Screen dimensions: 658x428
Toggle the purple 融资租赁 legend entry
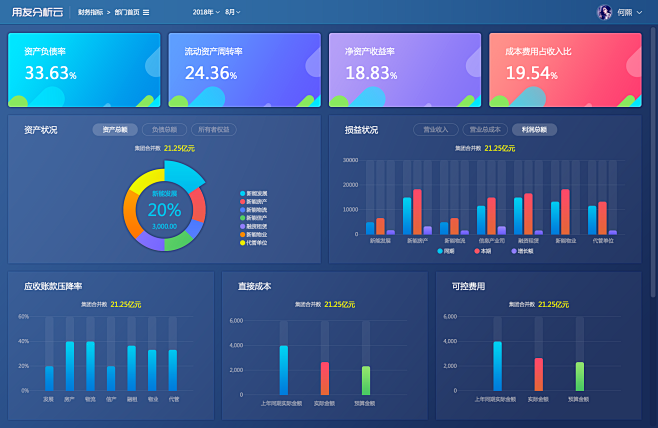pos(253,226)
